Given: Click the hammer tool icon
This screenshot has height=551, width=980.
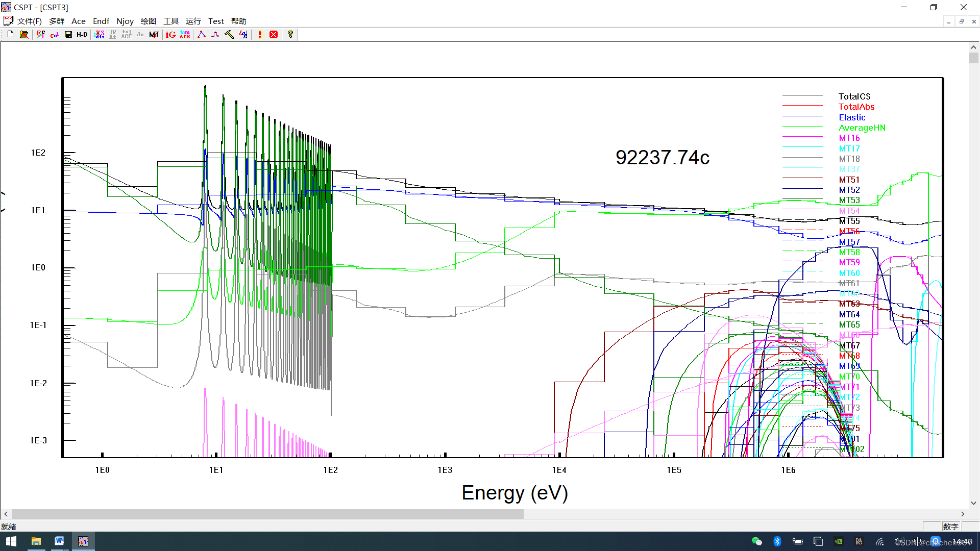Looking at the screenshot, I should tap(229, 34).
